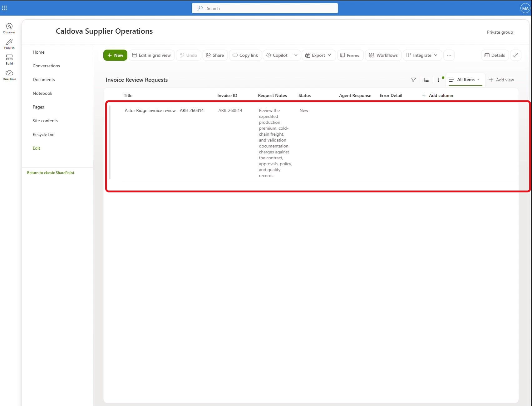Copy link to the list

click(245, 55)
